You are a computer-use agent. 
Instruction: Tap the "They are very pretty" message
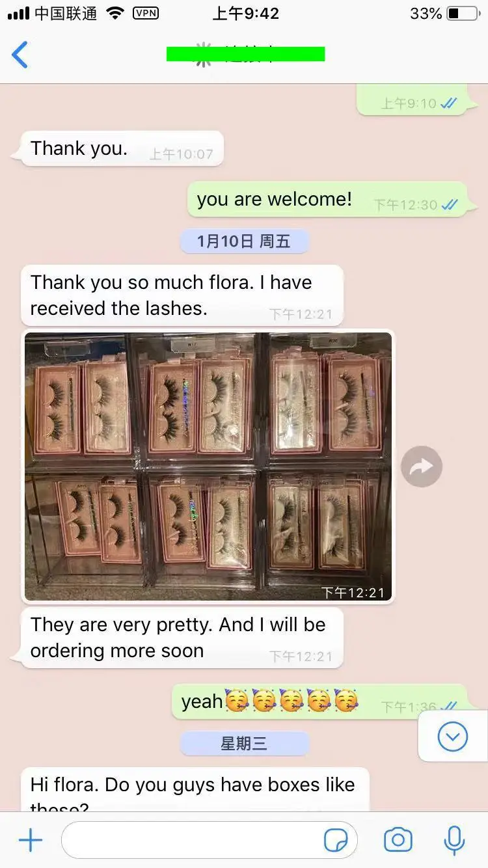(182, 638)
